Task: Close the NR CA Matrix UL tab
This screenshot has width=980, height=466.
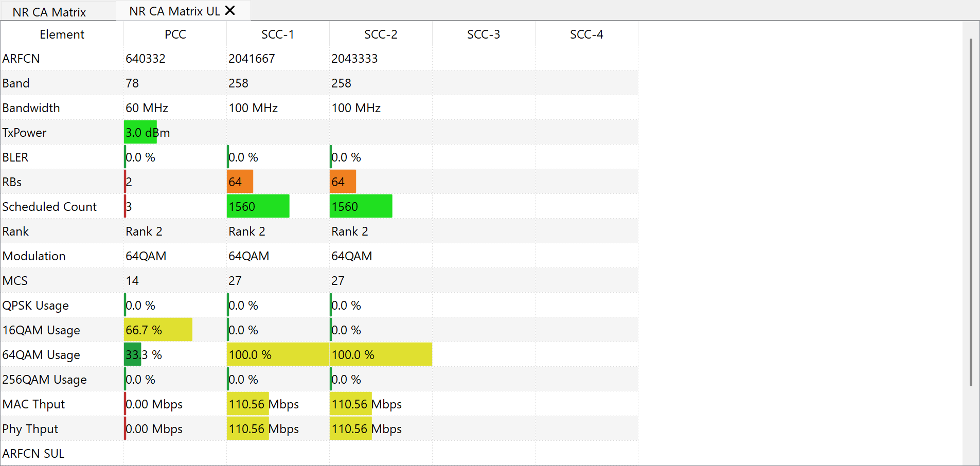Action: 230,11
